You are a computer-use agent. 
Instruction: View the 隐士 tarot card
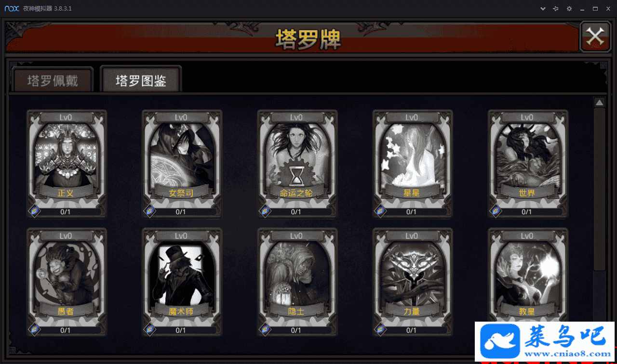coord(297,277)
